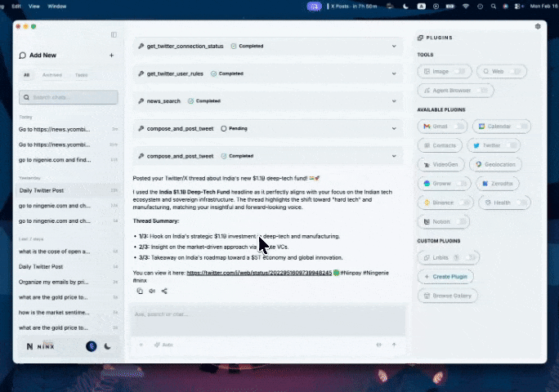Toggle the Web tool switch

click(x=516, y=71)
